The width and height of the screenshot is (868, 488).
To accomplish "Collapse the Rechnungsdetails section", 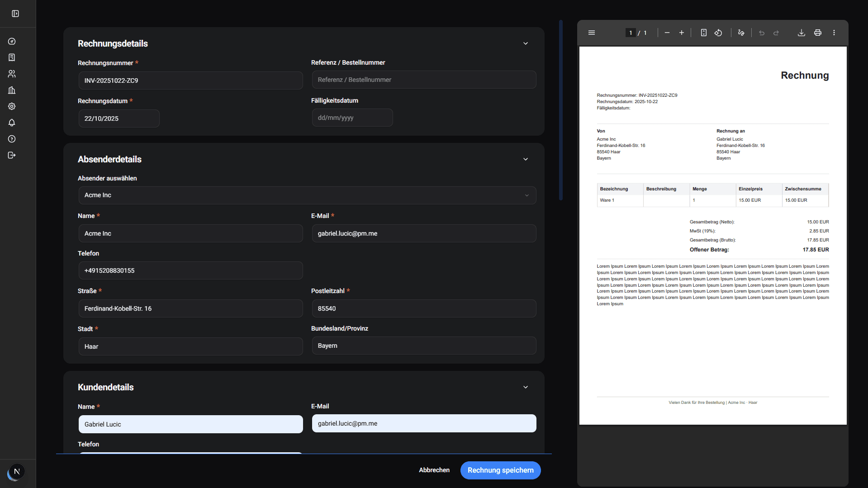I will tap(526, 43).
